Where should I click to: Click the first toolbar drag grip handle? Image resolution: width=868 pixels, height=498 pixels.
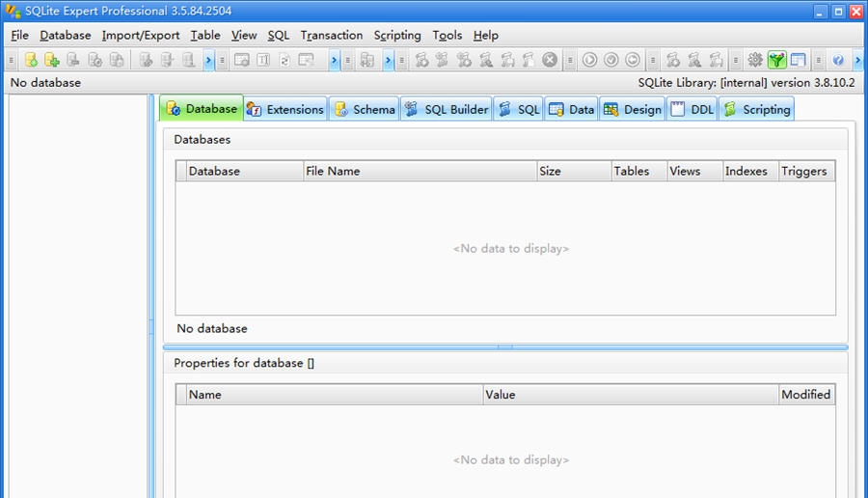pyautogui.click(x=11, y=60)
